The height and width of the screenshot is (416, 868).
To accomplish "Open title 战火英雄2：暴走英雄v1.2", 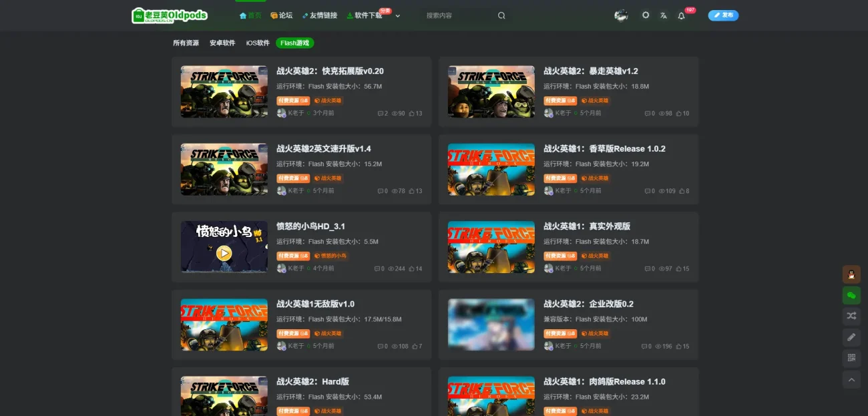I will tap(591, 71).
